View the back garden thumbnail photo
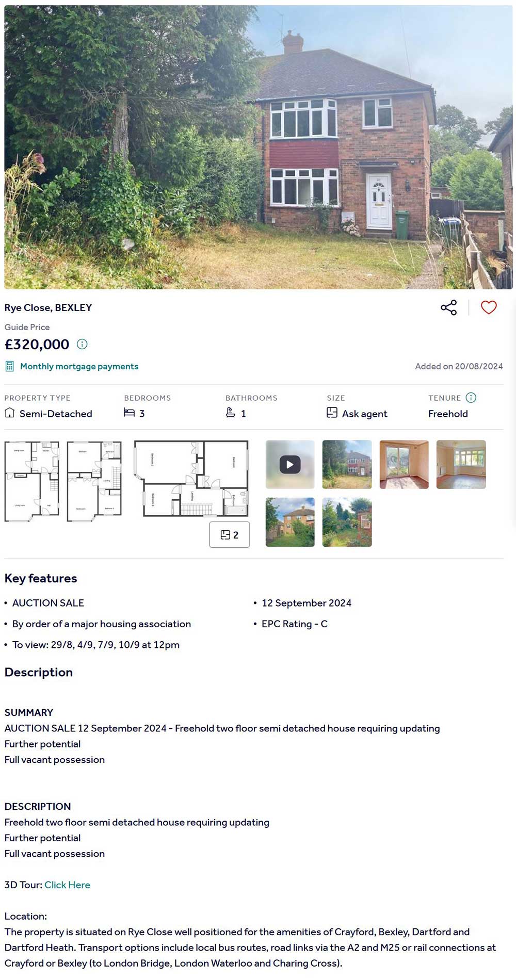The image size is (516, 980). coord(347,522)
